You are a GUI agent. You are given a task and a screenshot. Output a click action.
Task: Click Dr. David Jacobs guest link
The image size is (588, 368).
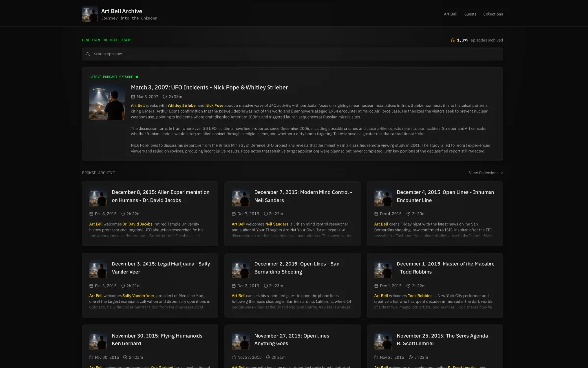pos(138,224)
